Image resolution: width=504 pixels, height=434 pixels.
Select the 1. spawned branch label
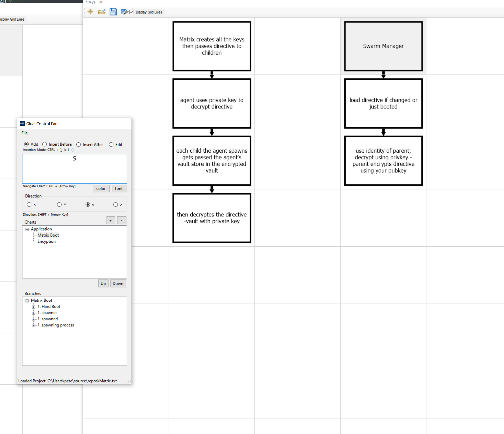pos(48,319)
